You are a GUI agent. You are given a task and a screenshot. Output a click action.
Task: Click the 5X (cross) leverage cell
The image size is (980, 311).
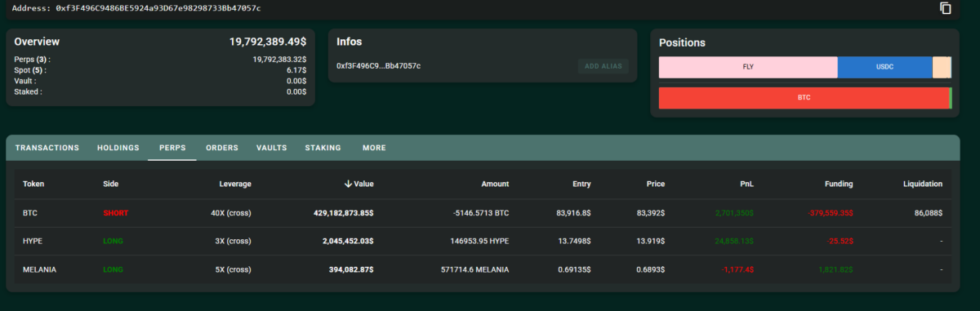pyautogui.click(x=233, y=269)
